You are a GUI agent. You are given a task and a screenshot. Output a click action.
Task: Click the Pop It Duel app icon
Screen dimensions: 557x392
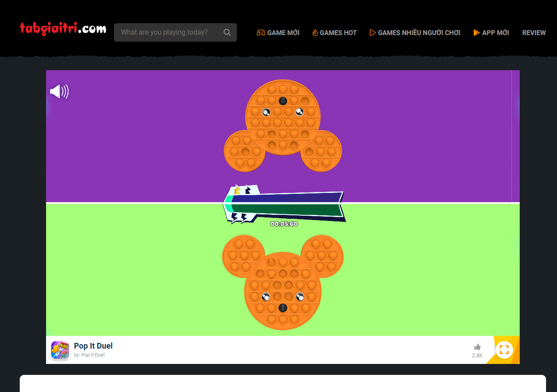click(x=60, y=350)
